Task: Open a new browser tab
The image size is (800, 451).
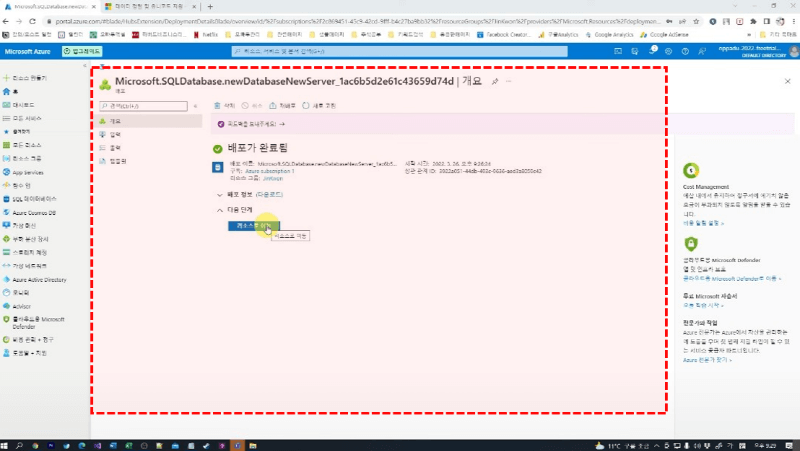Action: (x=210, y=7)
